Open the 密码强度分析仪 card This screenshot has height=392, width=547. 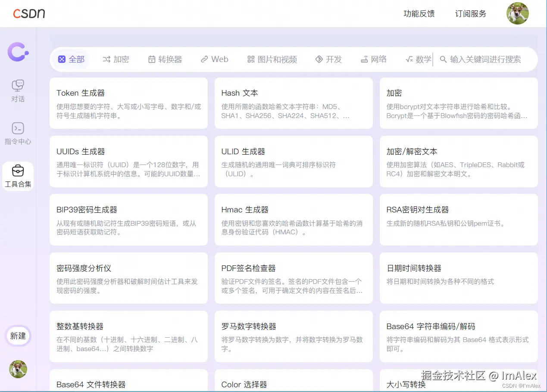[128, 278]
